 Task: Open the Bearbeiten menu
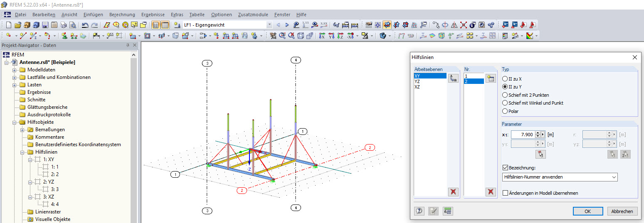click(x=43, y=15)
